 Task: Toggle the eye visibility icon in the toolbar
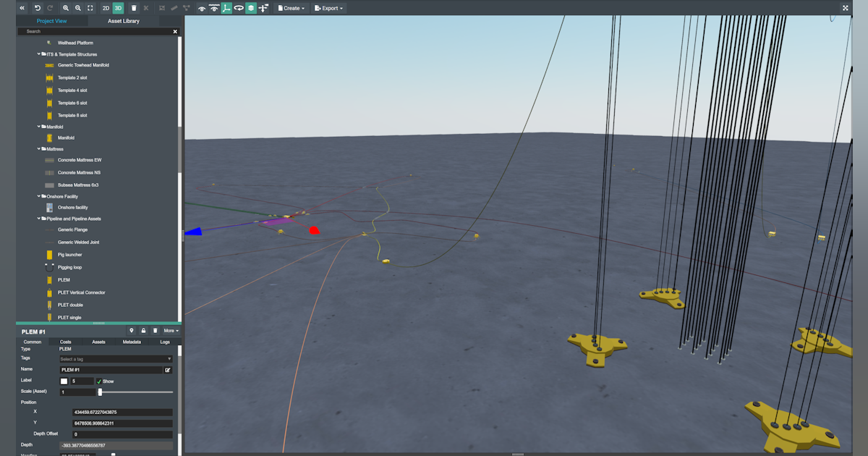click(202, 8)
